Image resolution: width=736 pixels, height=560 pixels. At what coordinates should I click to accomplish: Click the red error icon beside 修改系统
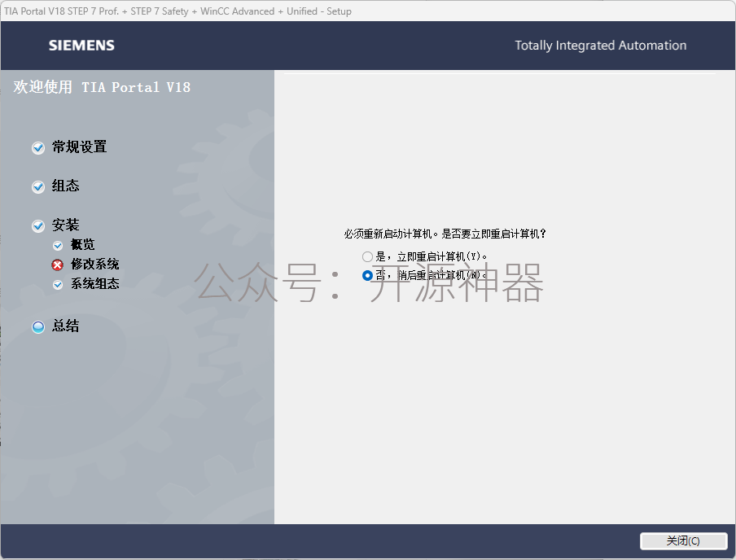click(x=57, y=265)
